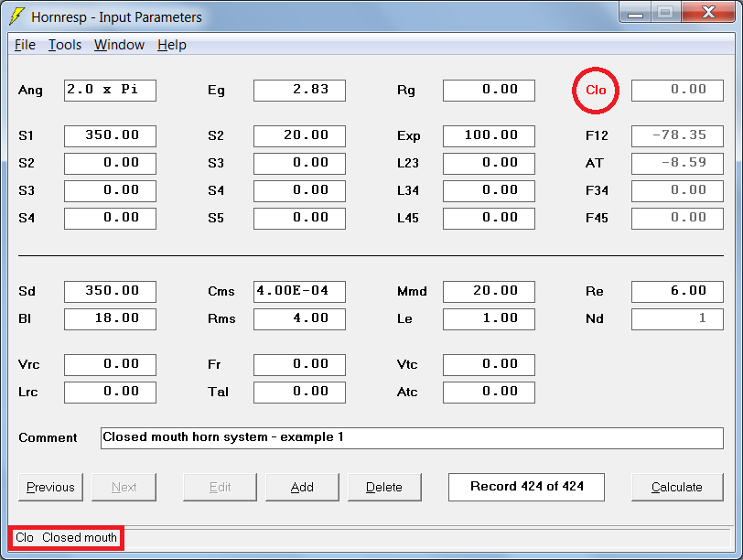Viewport: 743px width, 560px height.
Task: Select the L45 input field
Action: (489, 219)
